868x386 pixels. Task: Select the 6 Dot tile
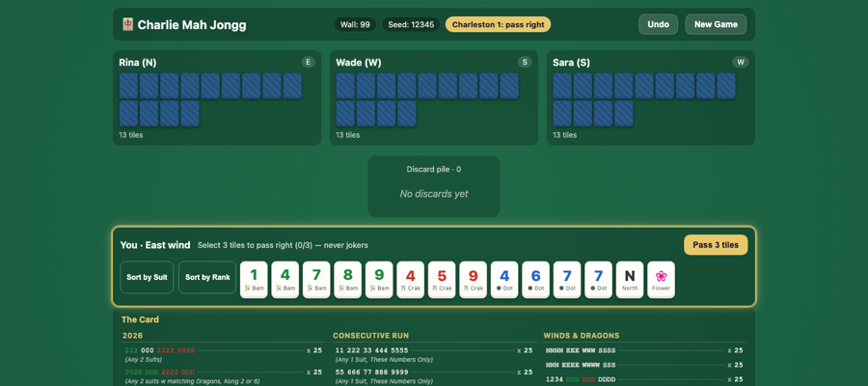coord(536,280)
